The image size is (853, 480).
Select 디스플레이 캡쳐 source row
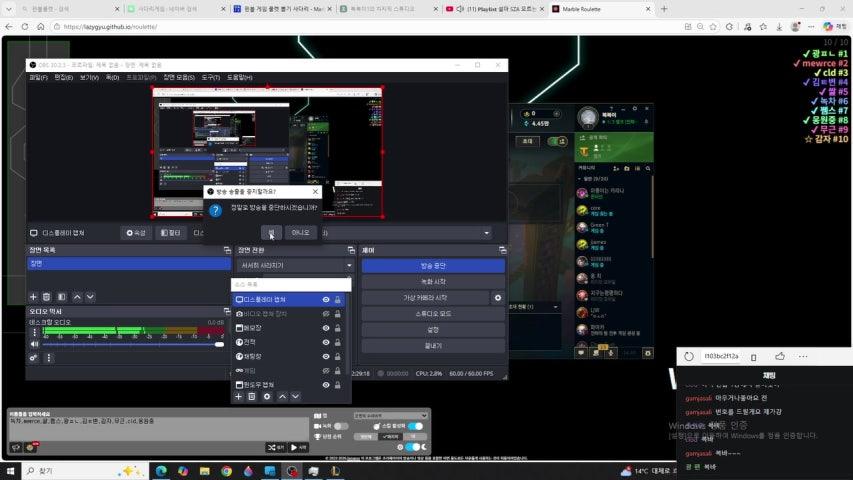tap(288, 299)
